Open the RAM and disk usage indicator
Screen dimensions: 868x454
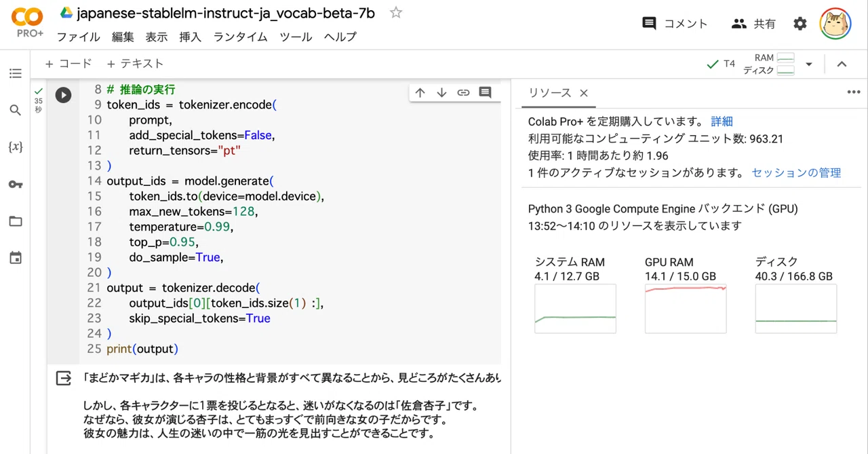coord(769,64)
